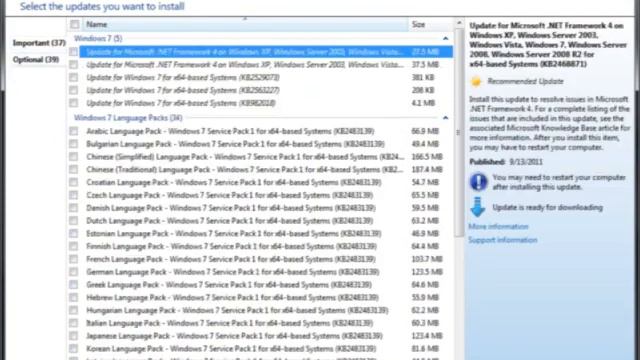Select the Chinese (Simplified) Language Pack row text
The image size is (640, 360).
[245, 157]
